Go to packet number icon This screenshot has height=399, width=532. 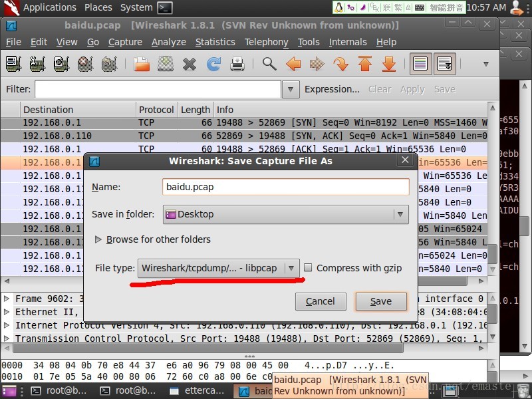click(x=341, y=63)
